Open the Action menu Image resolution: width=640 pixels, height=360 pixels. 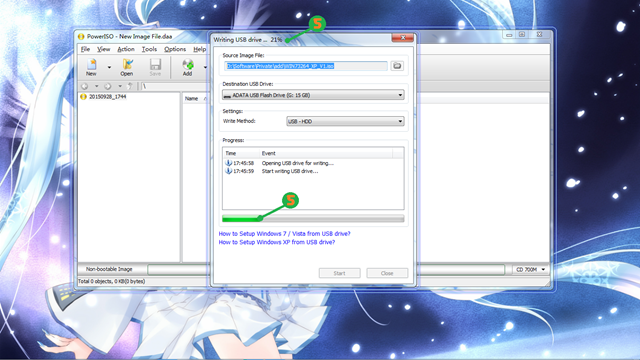126,49
